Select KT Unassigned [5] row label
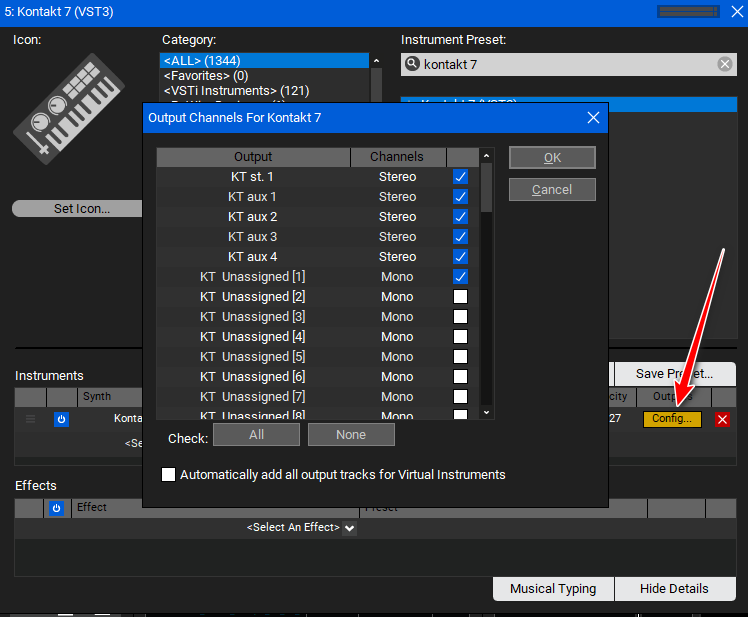This screenshot has width=748, height=617. coord(252,357)
